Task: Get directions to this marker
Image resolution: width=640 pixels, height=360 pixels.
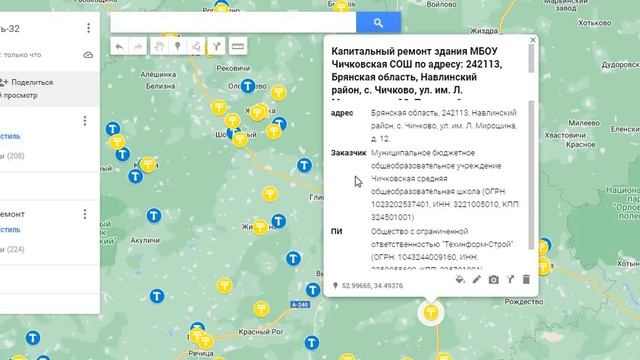Action: (510, 280)
